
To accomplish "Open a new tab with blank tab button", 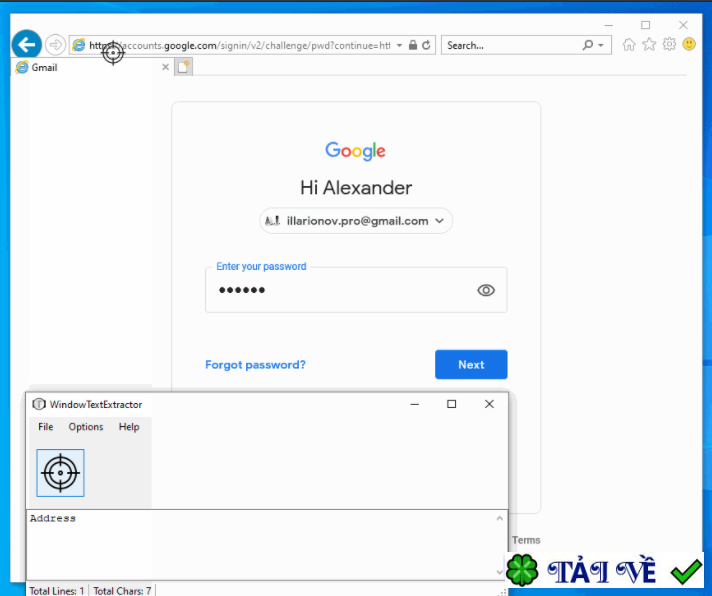I will pyautogui.click(x=183, y=67).
